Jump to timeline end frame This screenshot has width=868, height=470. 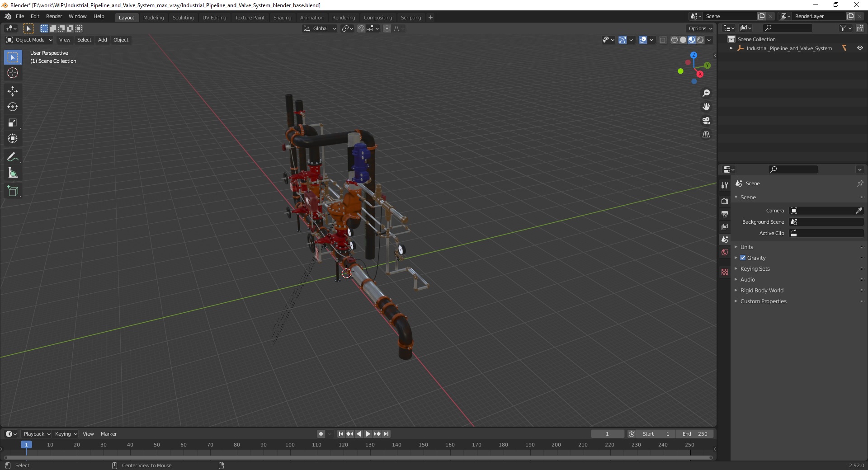[386, 434]
